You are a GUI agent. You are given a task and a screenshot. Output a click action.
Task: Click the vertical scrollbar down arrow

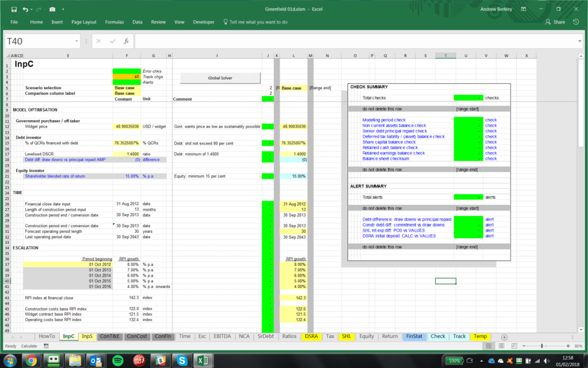[x=581, y=329]
